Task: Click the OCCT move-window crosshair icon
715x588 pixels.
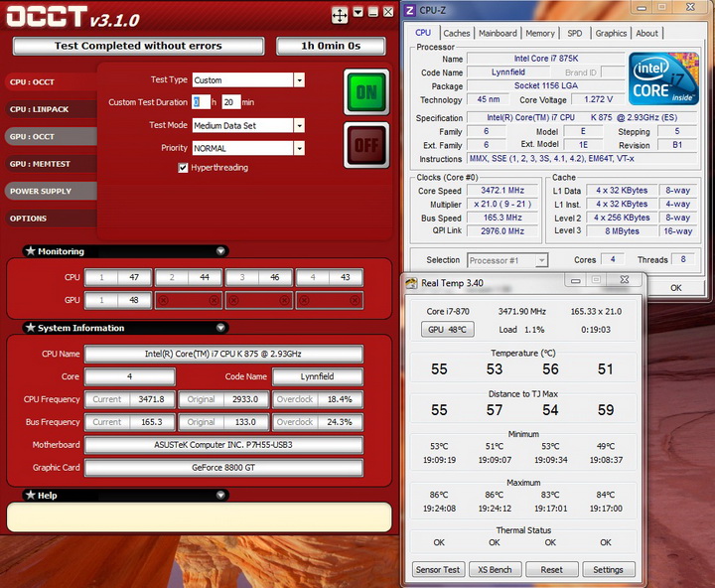Action: 340,15
